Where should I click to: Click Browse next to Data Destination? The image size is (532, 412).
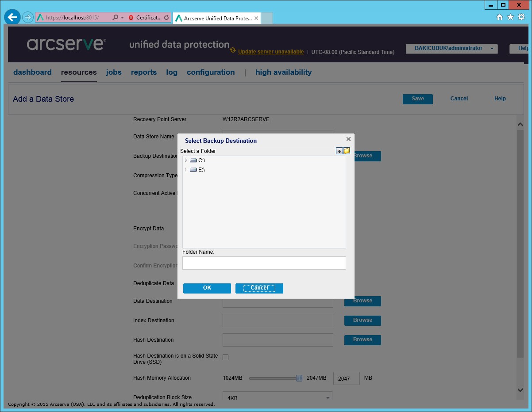click(x=362, y=301)
